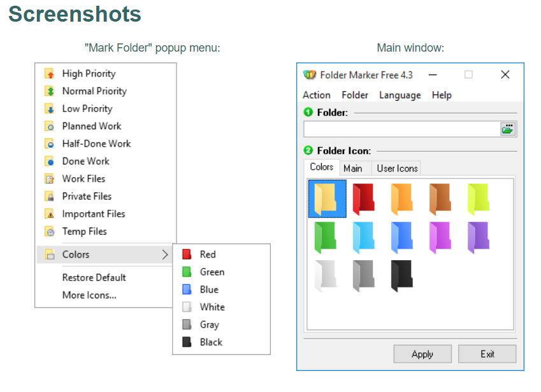Open the Action menu

pyautogui.click(x=317, y=95)
